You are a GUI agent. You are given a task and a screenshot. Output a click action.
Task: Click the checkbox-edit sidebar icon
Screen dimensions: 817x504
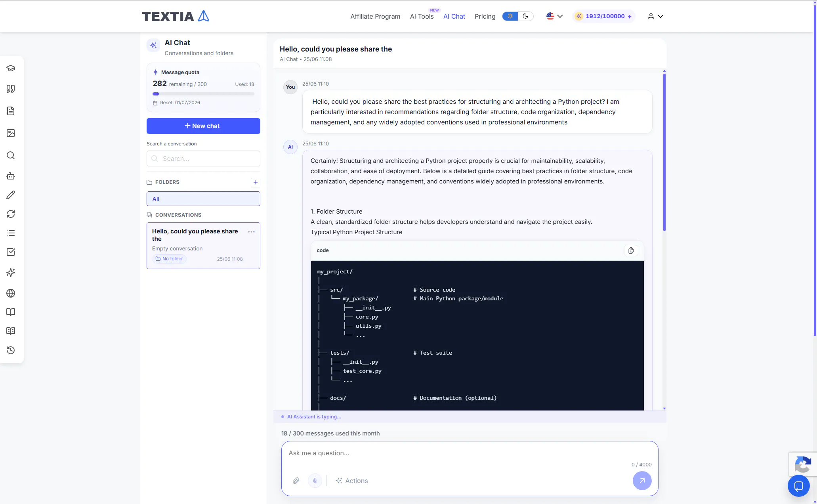tap(11, 252)
